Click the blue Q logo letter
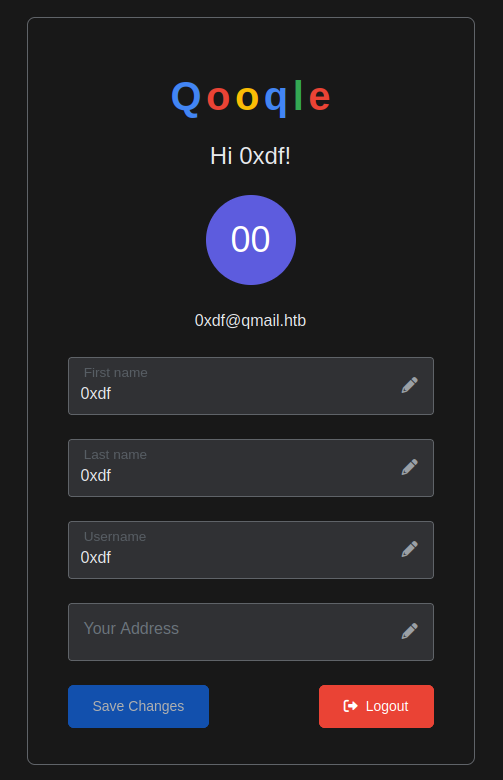Viewport: 503px width, 780px height. 186,98
